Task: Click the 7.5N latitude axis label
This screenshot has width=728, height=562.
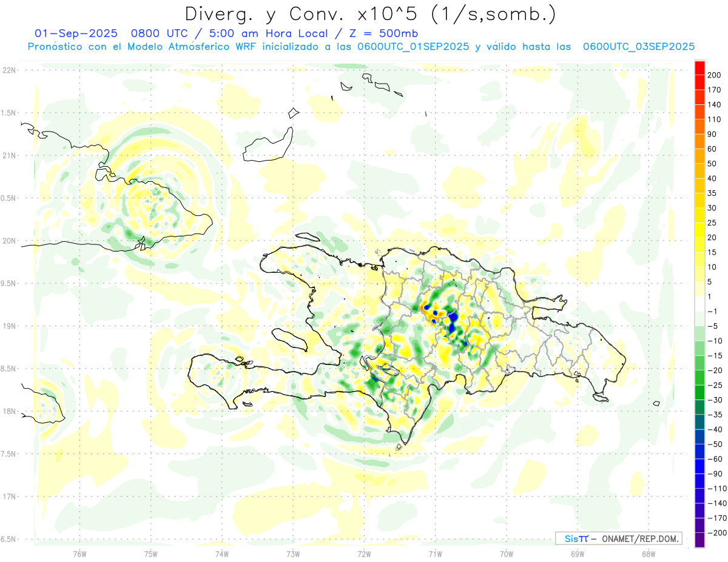Action: click(x=8, y=454)
